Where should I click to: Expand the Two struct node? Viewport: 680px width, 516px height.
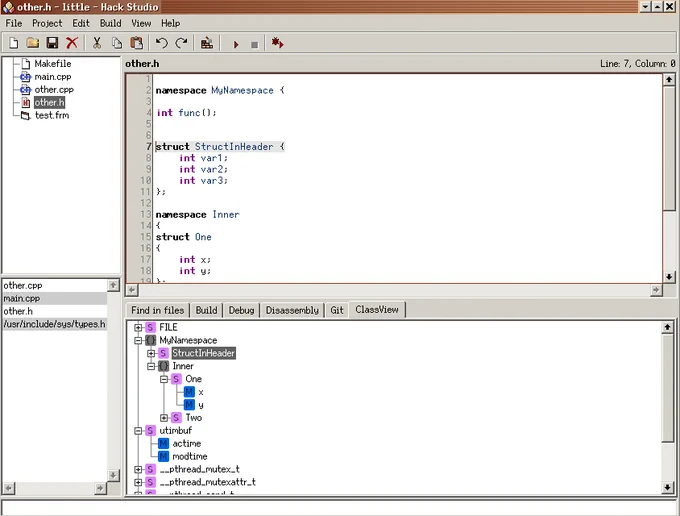(164, 418)
